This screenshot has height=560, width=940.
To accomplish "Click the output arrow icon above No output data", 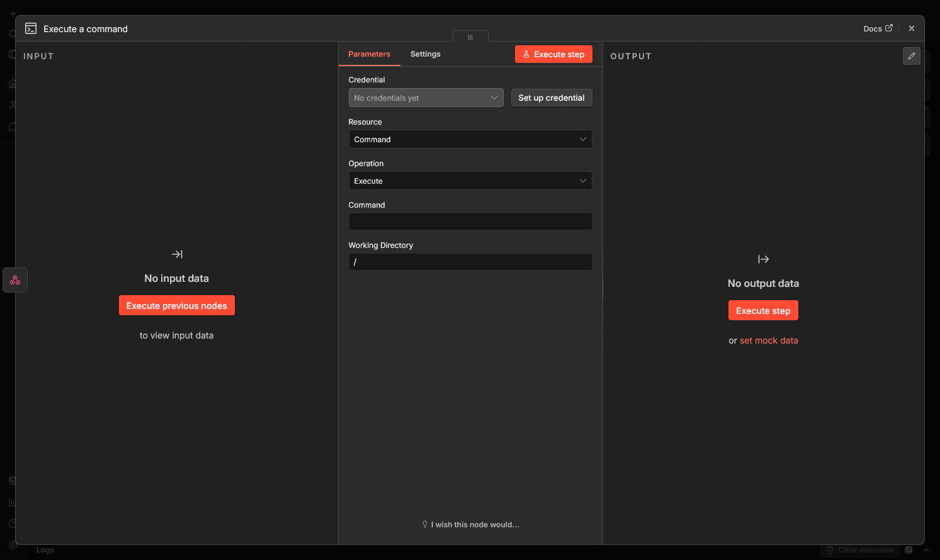I will click(x=763, y=259).
